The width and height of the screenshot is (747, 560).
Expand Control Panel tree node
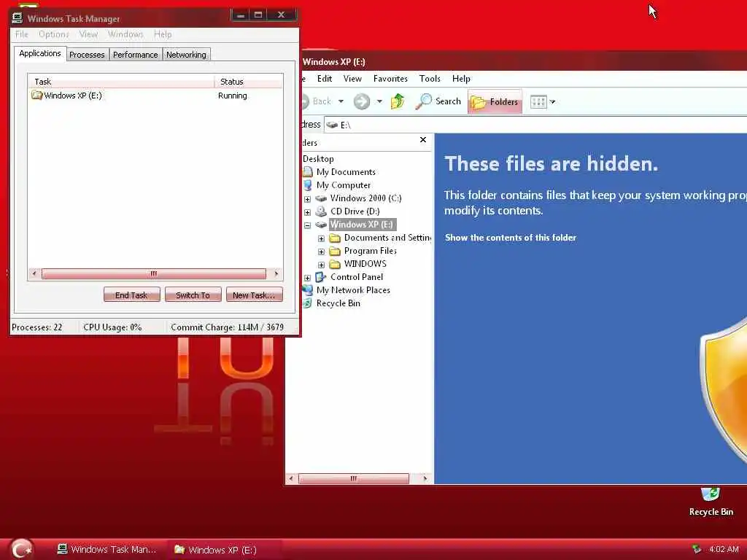coord(307,278)
